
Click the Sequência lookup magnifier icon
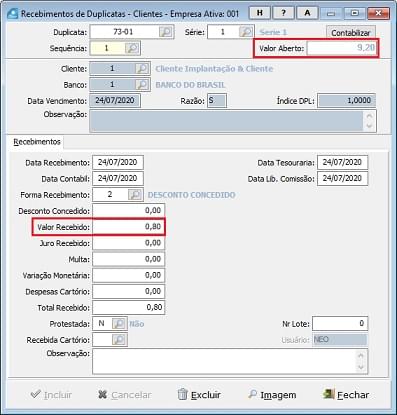[x=132, y=48]
